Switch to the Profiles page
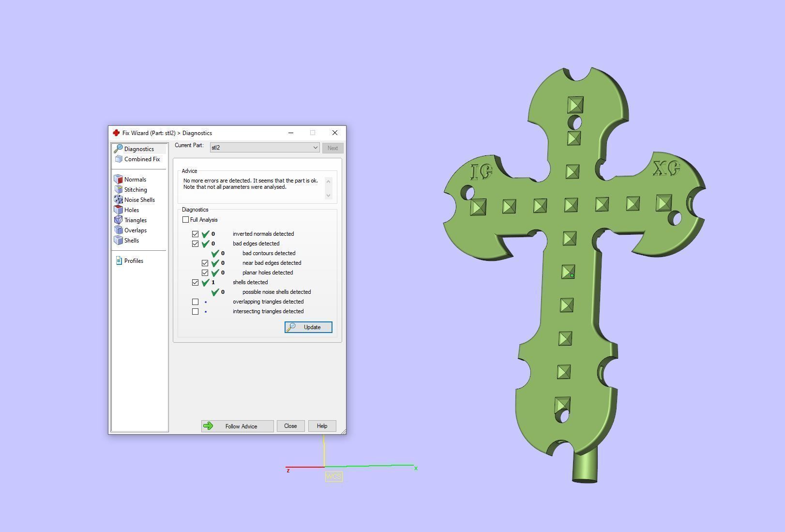 tap(134, 260)
